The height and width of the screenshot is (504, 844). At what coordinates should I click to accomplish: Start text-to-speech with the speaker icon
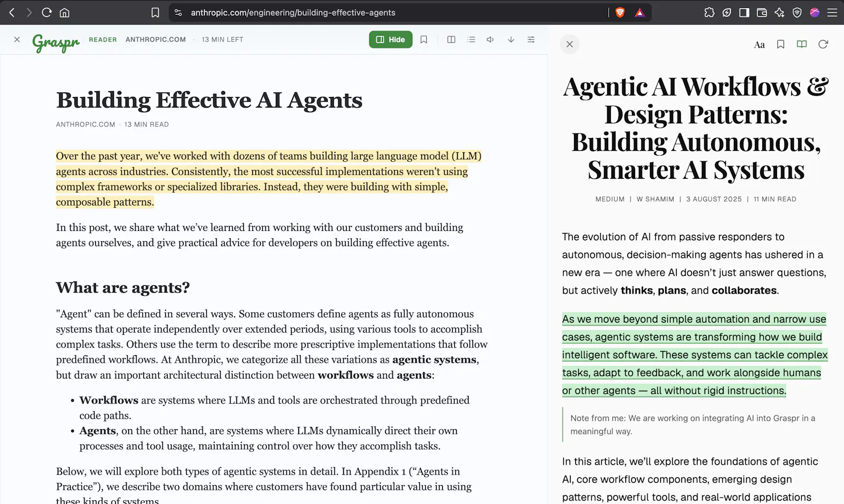tap(491, 40)
